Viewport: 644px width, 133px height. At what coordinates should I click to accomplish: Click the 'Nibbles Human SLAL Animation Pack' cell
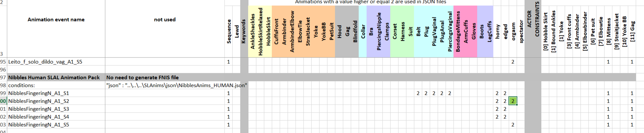click(x=56, y=78)
